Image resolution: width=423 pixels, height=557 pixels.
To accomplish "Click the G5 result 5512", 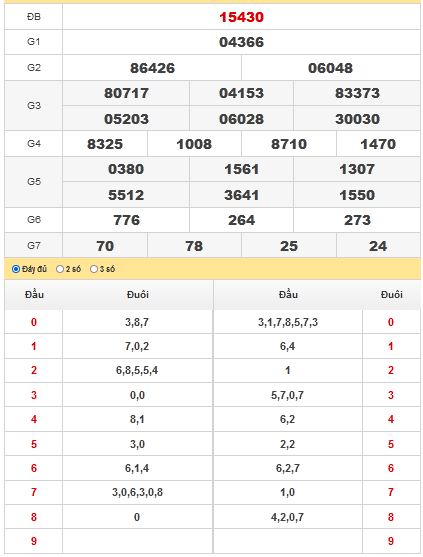I will click(126, 195).
